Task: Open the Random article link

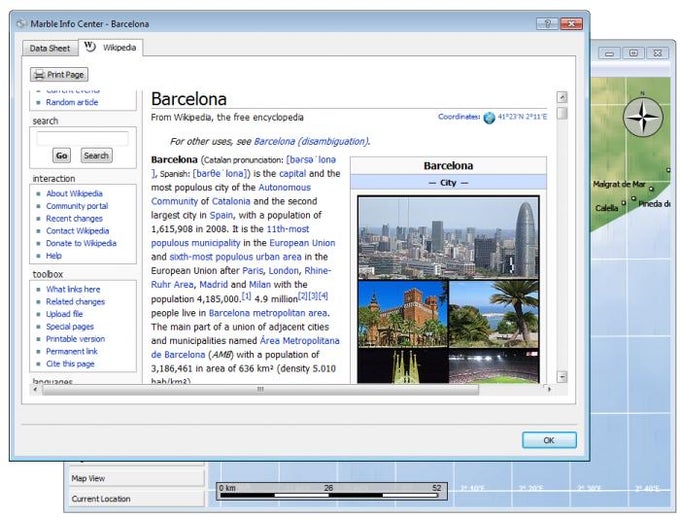Action: (x=72, y=102)
